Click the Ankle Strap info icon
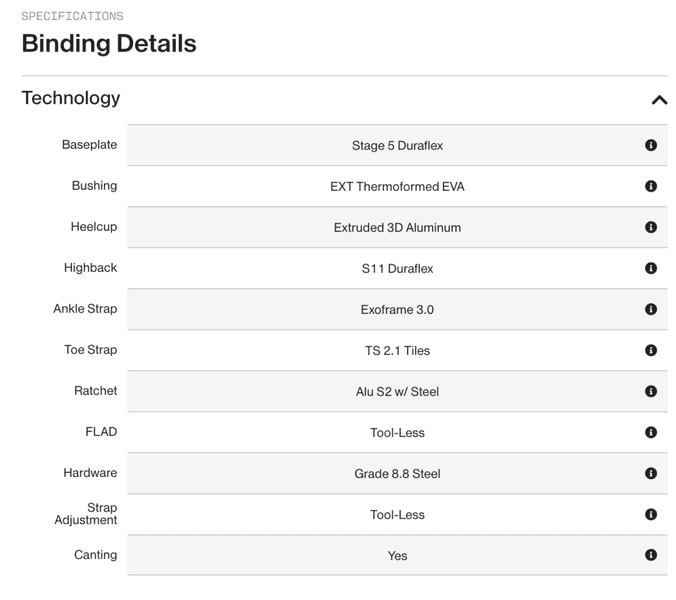676x600 pixels. point(651,309)
